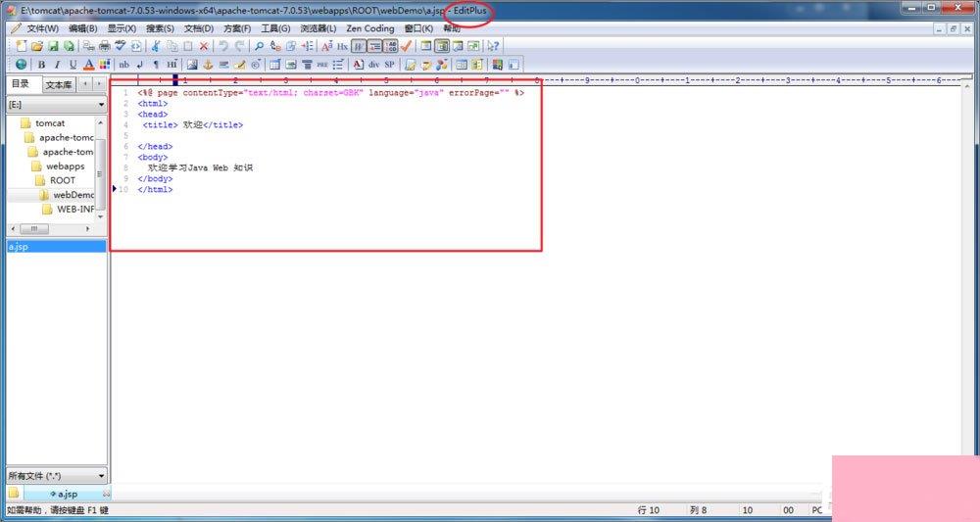The width and height of the screenshot is (980, 522).
Task: Delete with the red X icon
Action: click(x=204, y=46)
